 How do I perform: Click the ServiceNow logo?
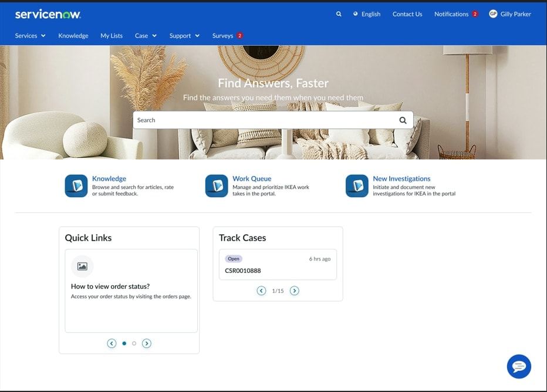tap(48, 14)
